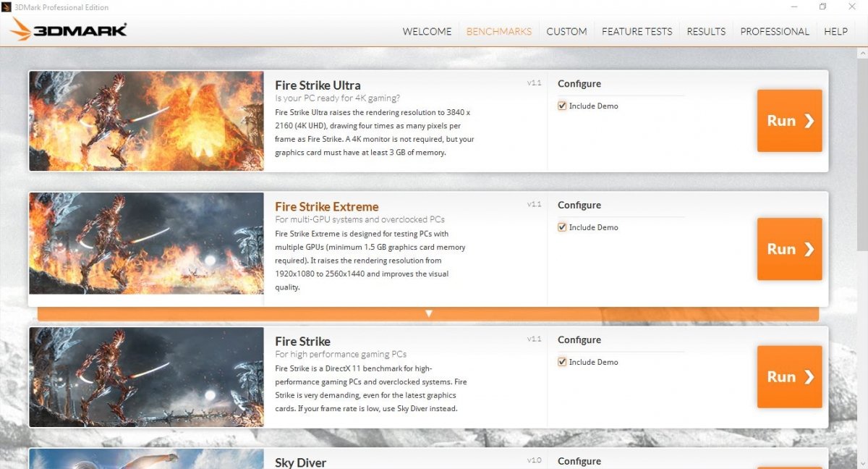This screenshot has width=868, height=469.
Task: Click the Fire Strike thumbnail image
Action: tap(146, 377)
